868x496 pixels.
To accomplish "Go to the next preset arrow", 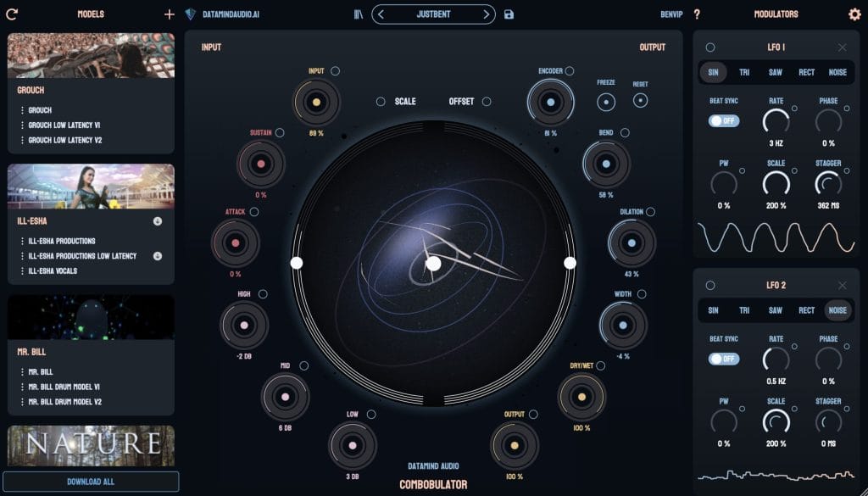I will click(x=486, y=14).
